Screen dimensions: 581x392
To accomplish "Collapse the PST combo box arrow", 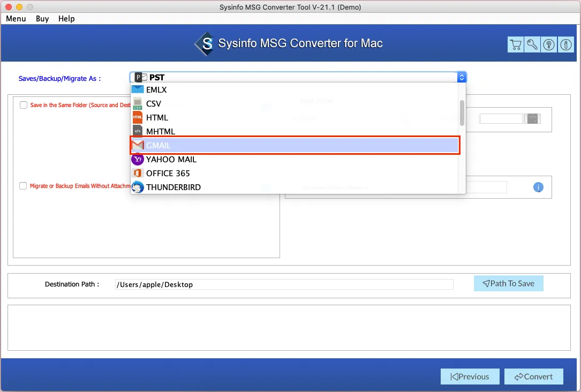I will (x=462, y=77).
